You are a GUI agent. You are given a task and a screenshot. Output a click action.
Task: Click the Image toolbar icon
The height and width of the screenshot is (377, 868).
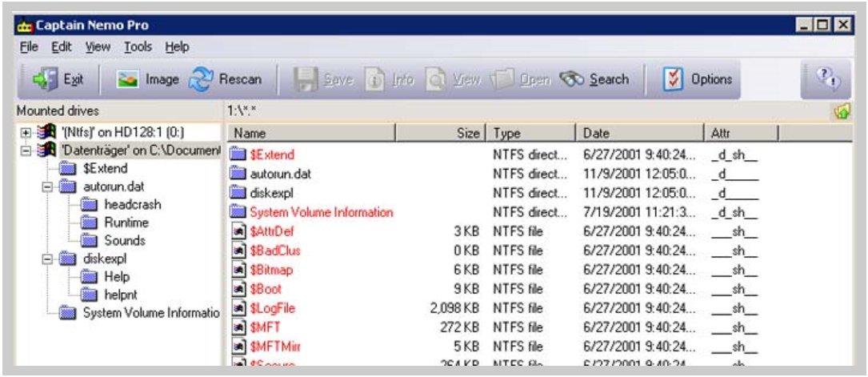(x=126, y=80)
